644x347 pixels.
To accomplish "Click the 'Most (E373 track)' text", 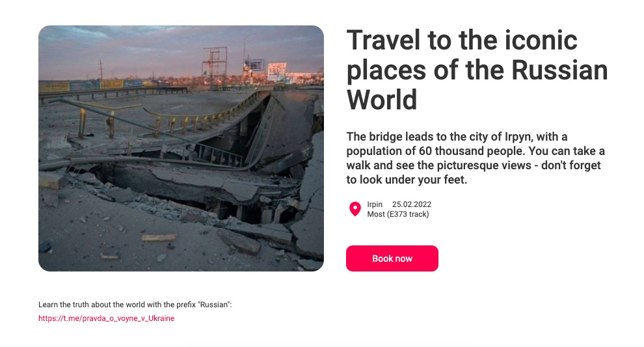I will (397, 214).
